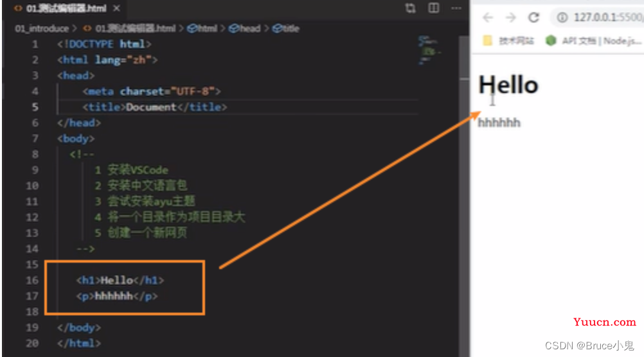Close the 01 html editor tab
644x357 pixels.
point(116,8)
